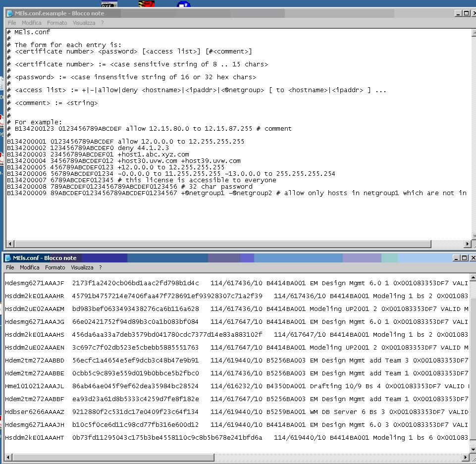
Task: Click the Hsddm2kE01AAAHT entry
Action: [236, 438]
